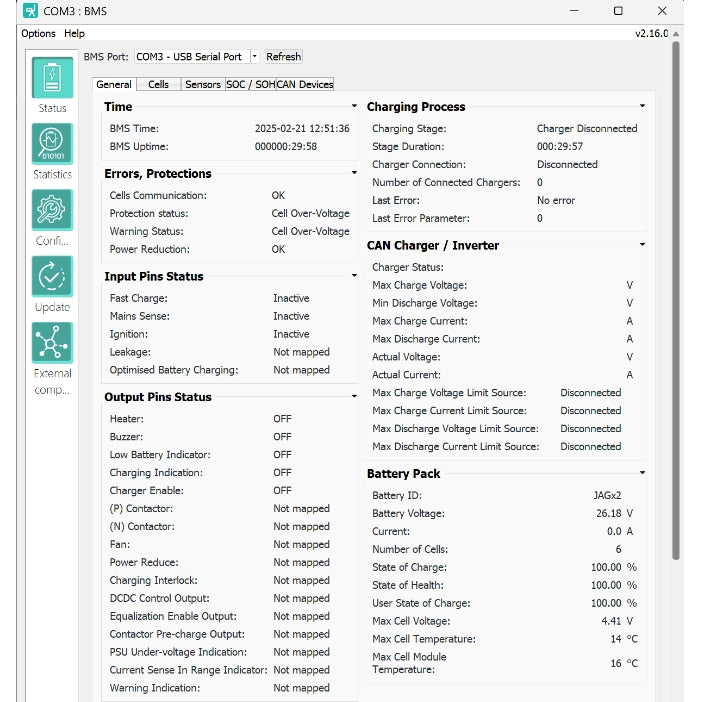702x702 pixels.
Task: Open the Options menu
Action: 38,33
